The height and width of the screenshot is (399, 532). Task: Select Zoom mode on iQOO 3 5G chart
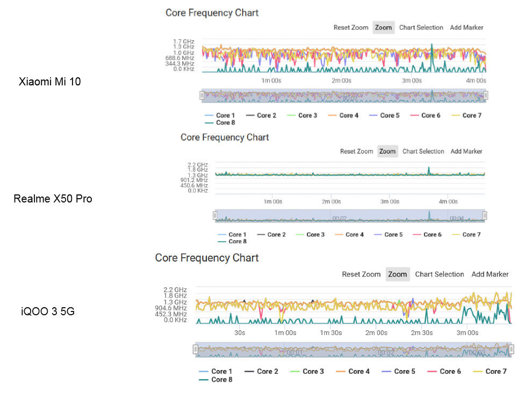tap(397, 274)
